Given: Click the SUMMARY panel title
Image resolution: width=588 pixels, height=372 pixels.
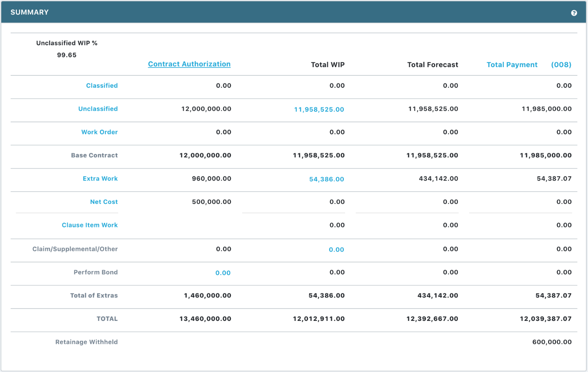Looking at the screenshot, I should (x=30, y=12).
